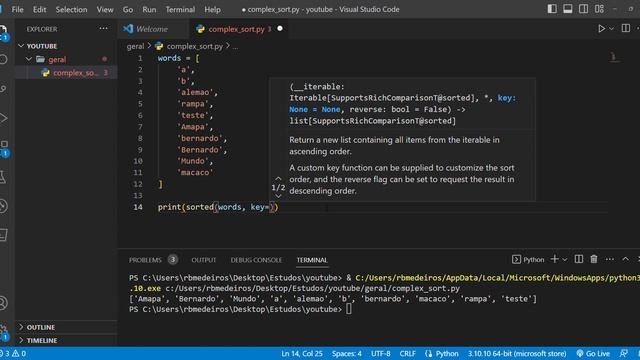Open the View menu
The height and width of the screenshot is (360, 640).
[105, 9]
